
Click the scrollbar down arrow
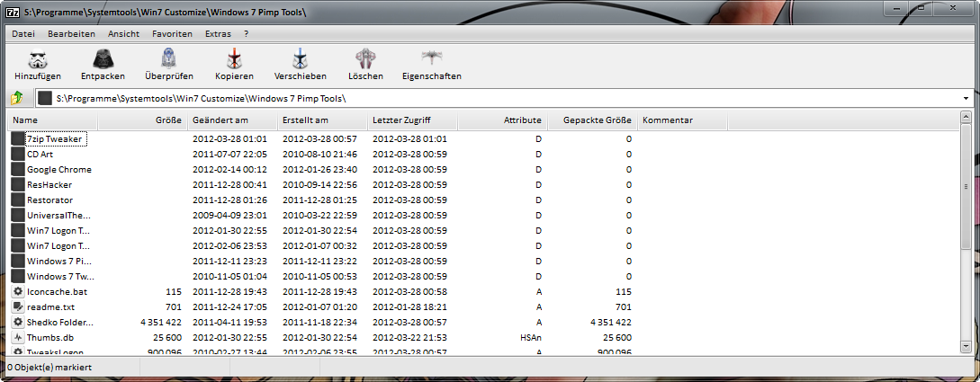[966, 347]
